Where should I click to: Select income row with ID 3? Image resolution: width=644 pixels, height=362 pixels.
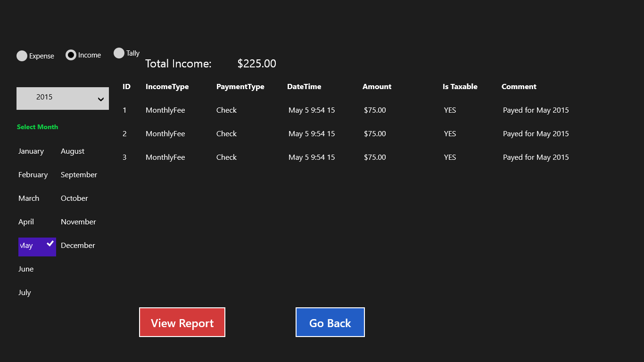click(124, 157)
